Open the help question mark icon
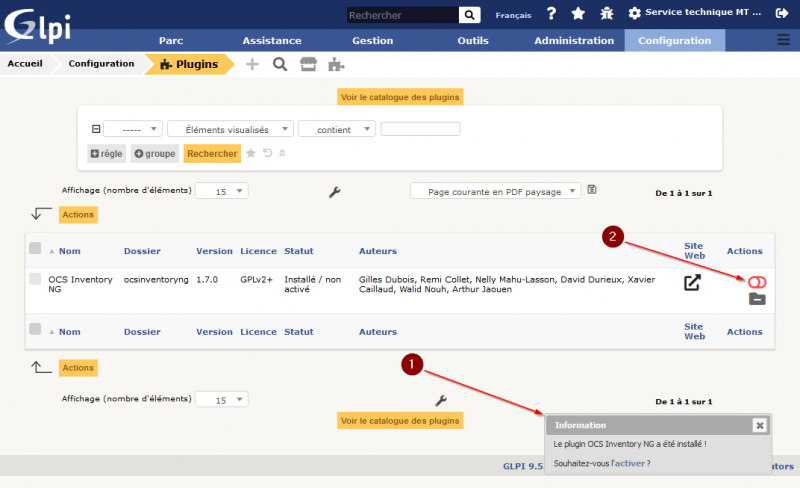This screenshot has width=800, height=488. coord(551,14)
